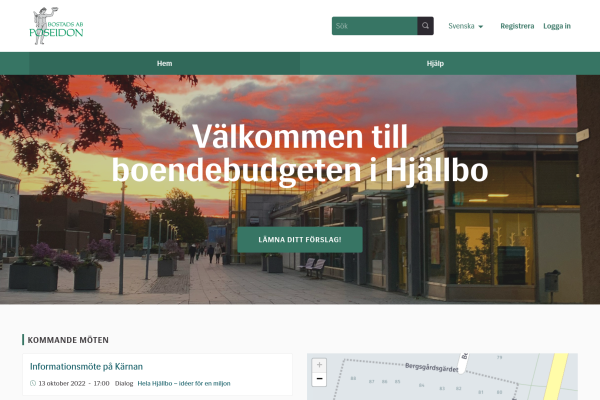
Task: Open the Svenska language dropdown
Action: (466, 26)
